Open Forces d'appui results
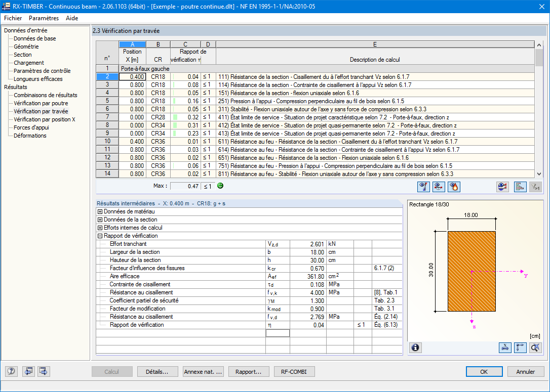 tap(31, 127)
